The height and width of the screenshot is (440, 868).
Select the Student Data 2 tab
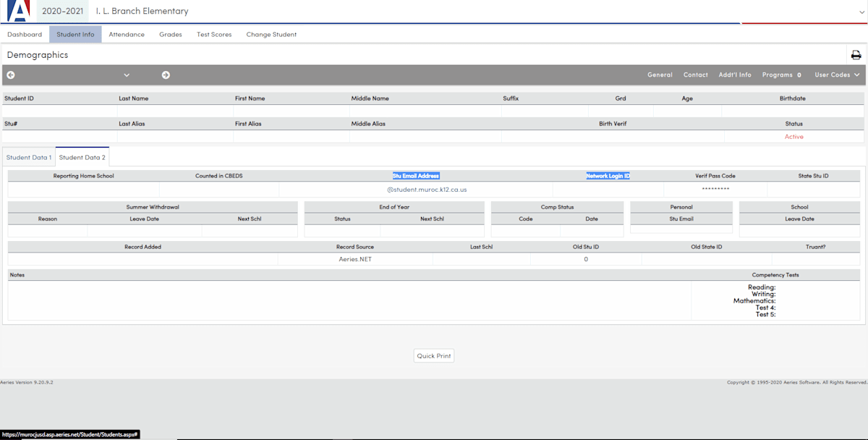(82, 157)
